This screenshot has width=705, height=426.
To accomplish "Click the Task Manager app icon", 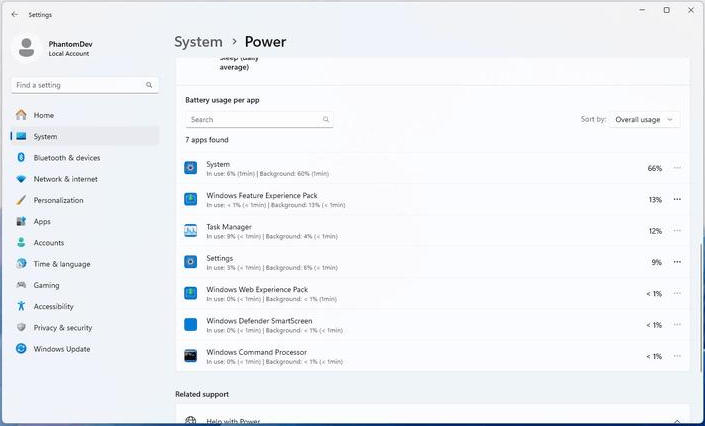I will pyautogui.click(x=191, y=231).
